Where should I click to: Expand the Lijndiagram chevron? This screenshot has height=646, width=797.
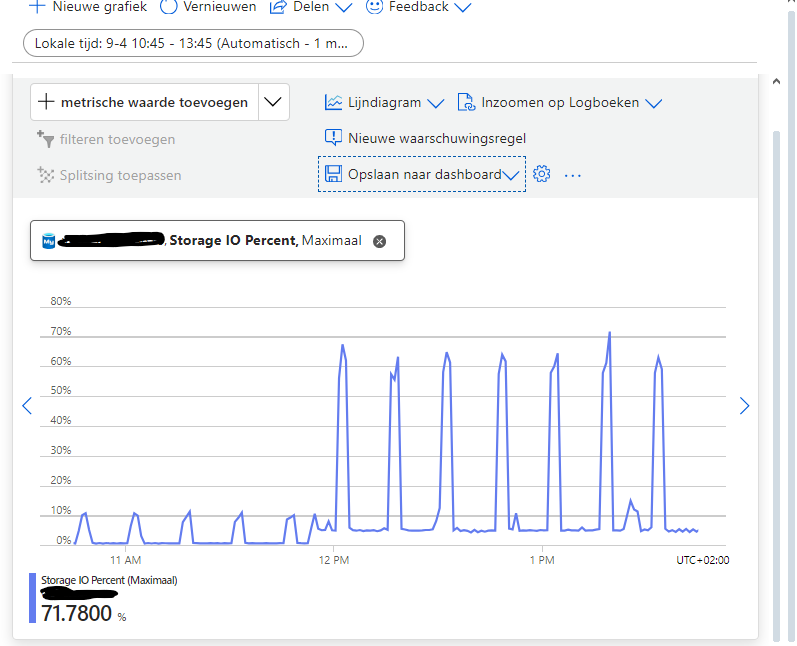click(436, 103)
